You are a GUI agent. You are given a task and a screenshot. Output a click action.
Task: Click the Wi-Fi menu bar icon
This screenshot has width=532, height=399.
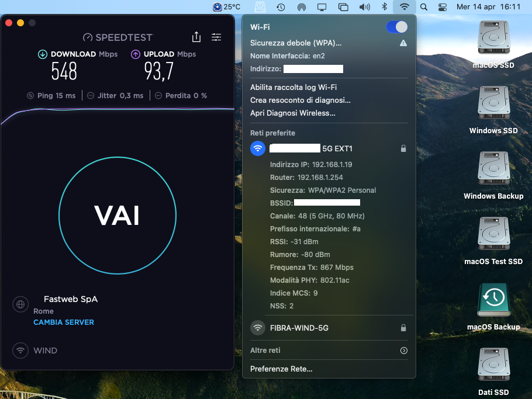click(404, 7)
